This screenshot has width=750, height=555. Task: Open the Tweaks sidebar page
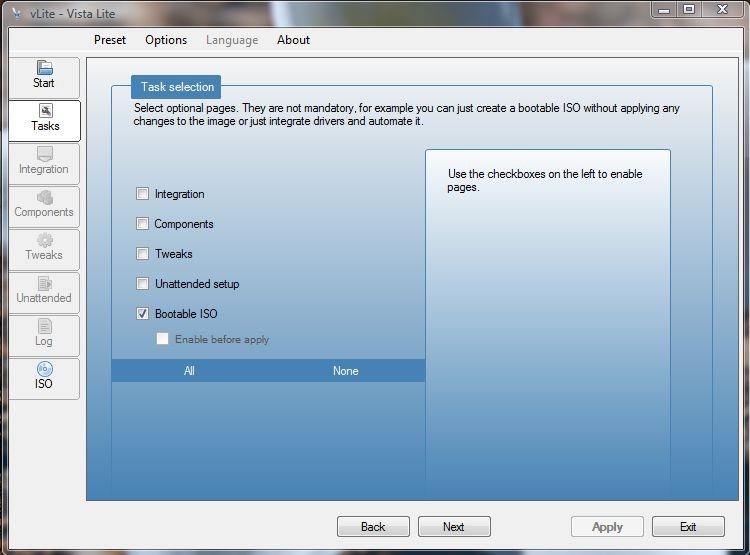44,250
